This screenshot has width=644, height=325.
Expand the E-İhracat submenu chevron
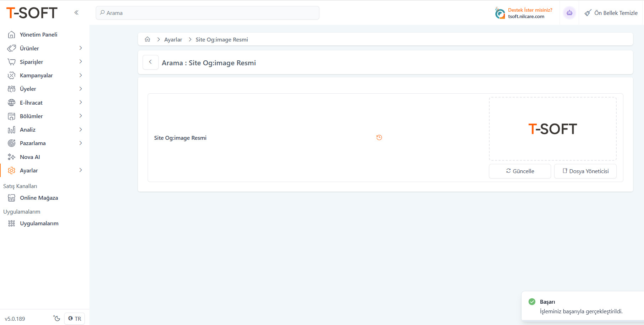(x=81, y=103)
